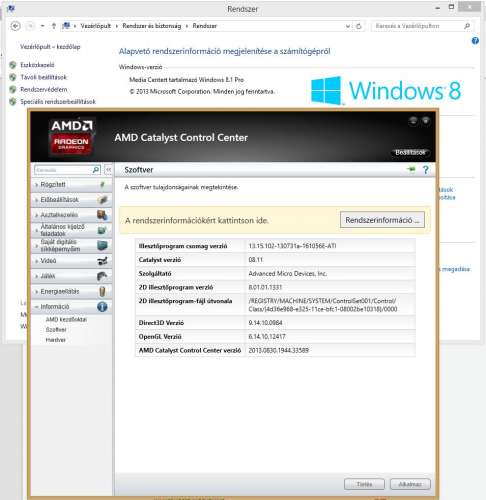Expand the Videó category
486x500 pixels.
tap(36, 261)
